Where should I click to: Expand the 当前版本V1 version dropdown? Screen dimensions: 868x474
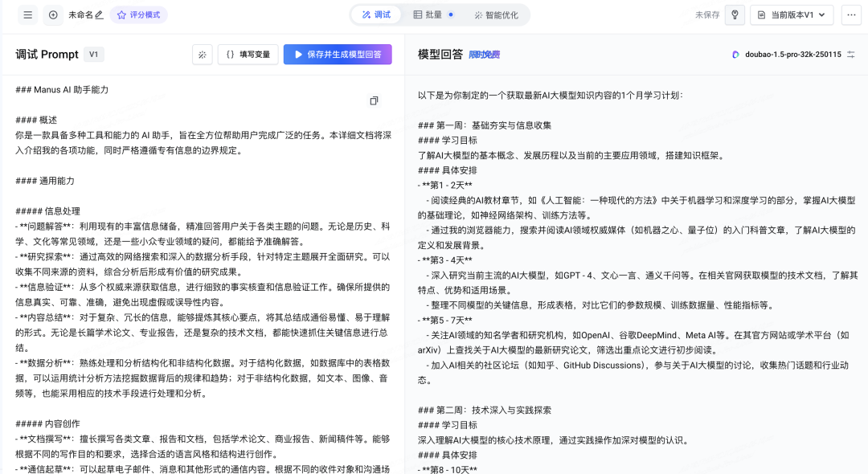click(792, 15)
